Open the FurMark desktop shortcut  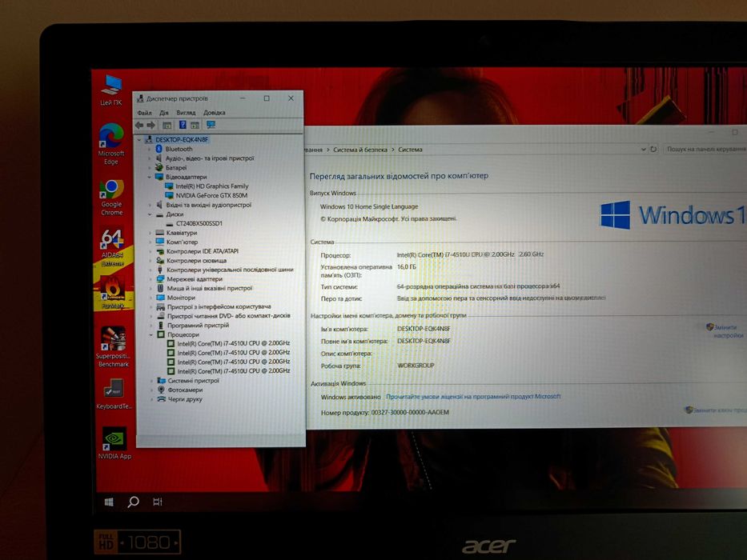(113, 292)
